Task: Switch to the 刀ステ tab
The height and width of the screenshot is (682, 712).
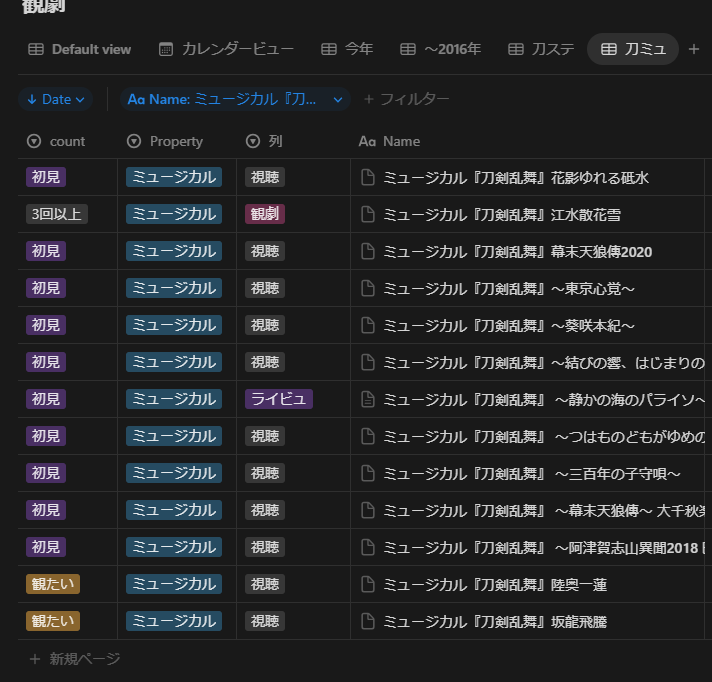Action: pyautogui.click(x=540, y=49)
